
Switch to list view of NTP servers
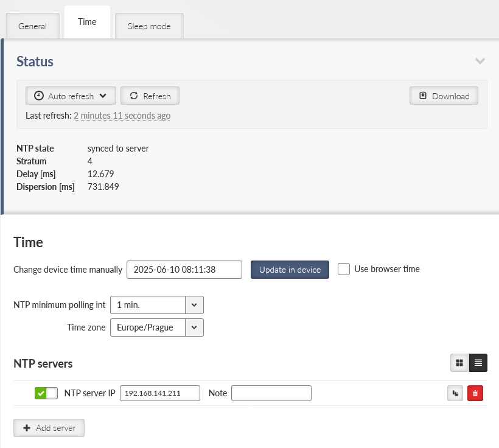click(x=478, y=363)
